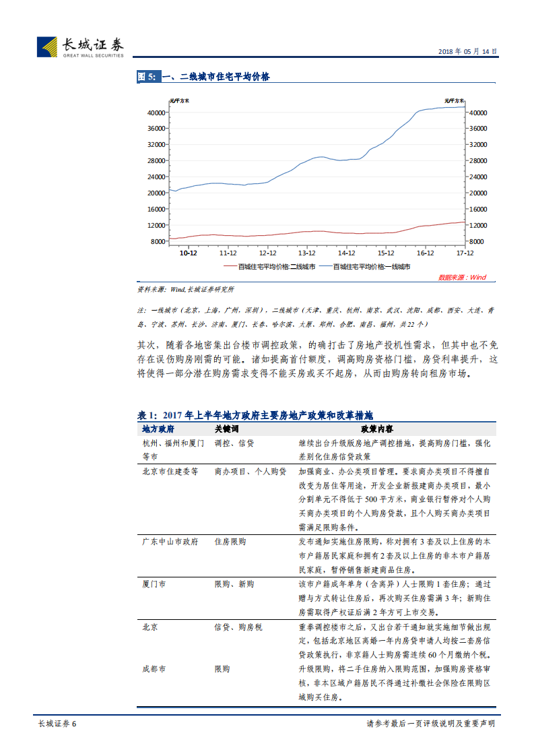Screen dimensions: 534x756
Task: Click the source line '资料来源: Wind, 长城证券研究所'
Action: [x=186, y=289]
